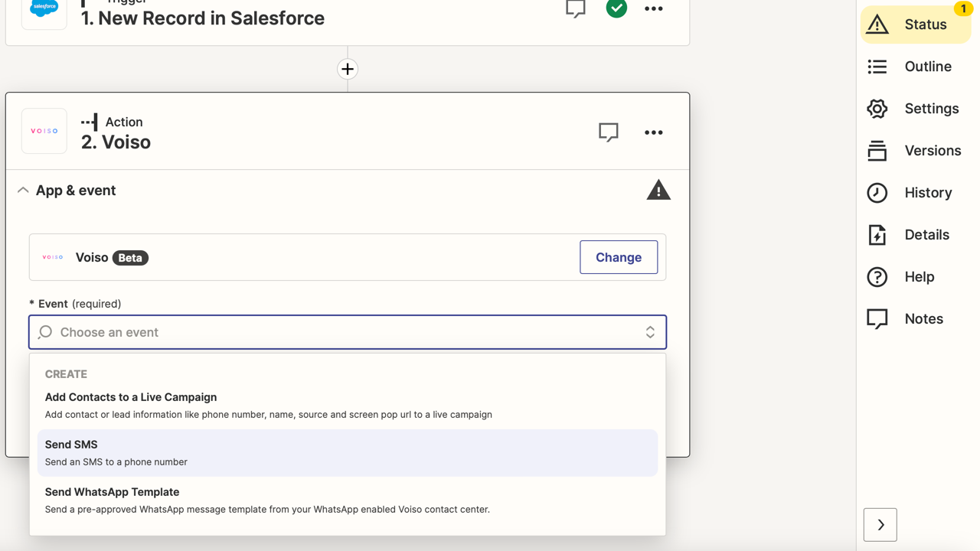Click the Outline list icon in sidebar

877,67
